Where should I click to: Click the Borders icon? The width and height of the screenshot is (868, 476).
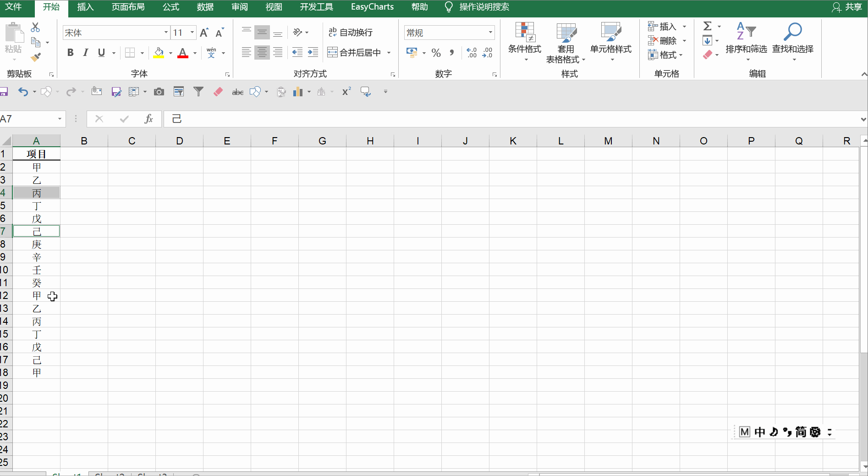[x=130, y=53]
